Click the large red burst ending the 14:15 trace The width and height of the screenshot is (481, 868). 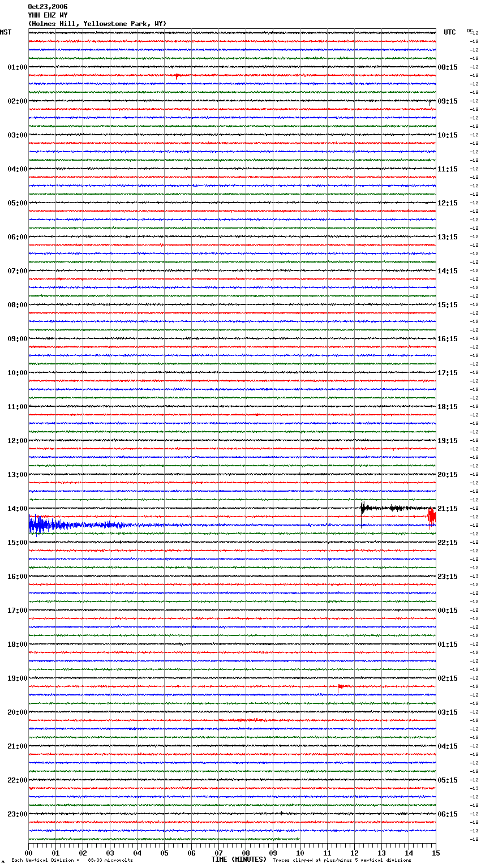432,517
